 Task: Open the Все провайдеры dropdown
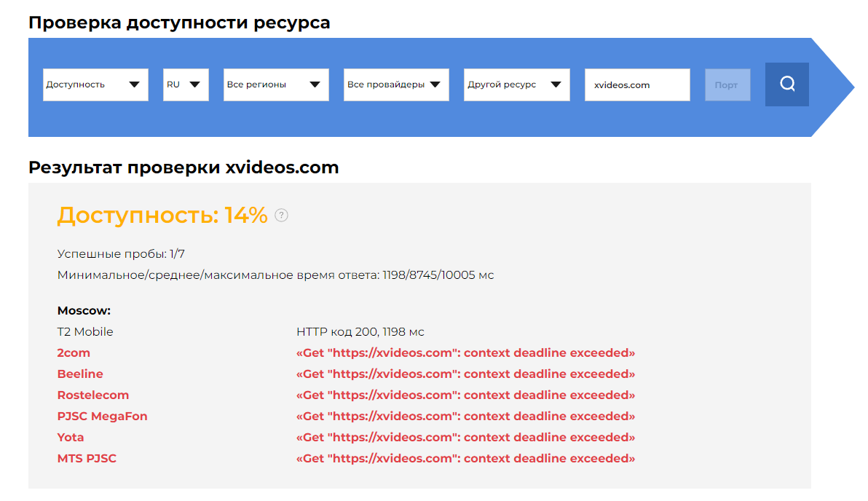[x=396, y=84]
